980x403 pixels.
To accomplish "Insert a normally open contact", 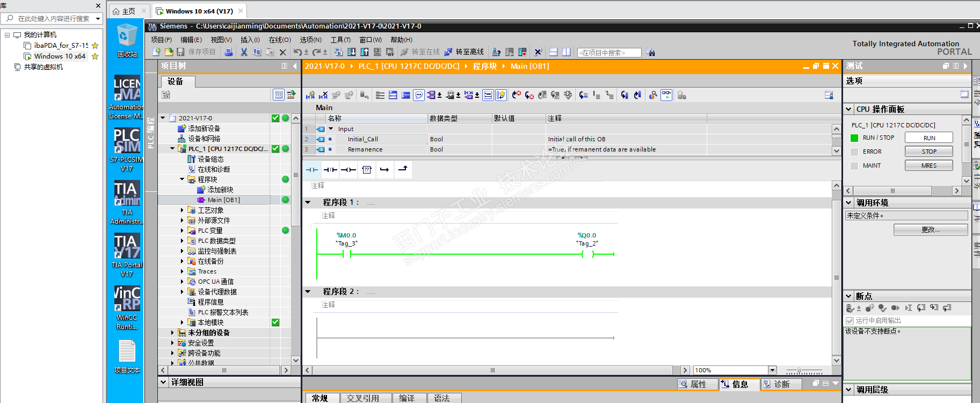I will pos(311,170).
